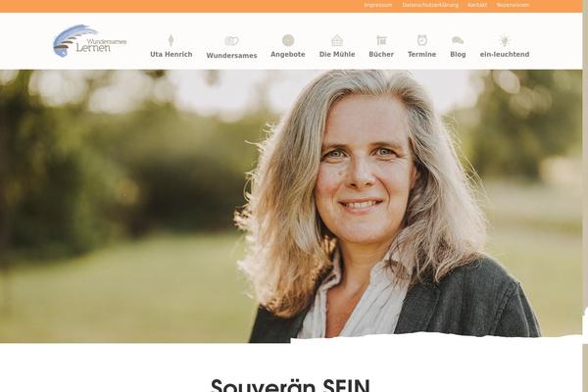This screenshot has width=588, height=392.
Task: Click the feather icon above Uta Henrich
Action: tap(171, 40)
